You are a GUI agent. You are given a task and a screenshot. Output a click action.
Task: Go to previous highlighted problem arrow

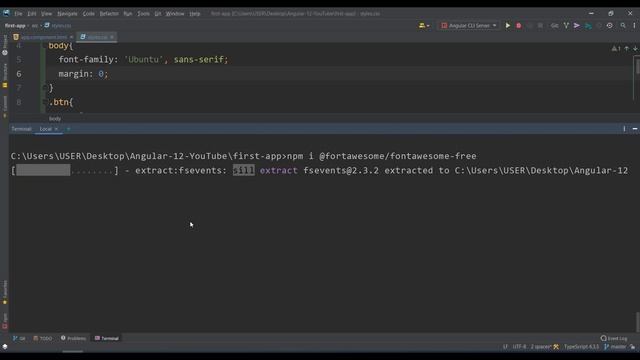click(627, 49)
